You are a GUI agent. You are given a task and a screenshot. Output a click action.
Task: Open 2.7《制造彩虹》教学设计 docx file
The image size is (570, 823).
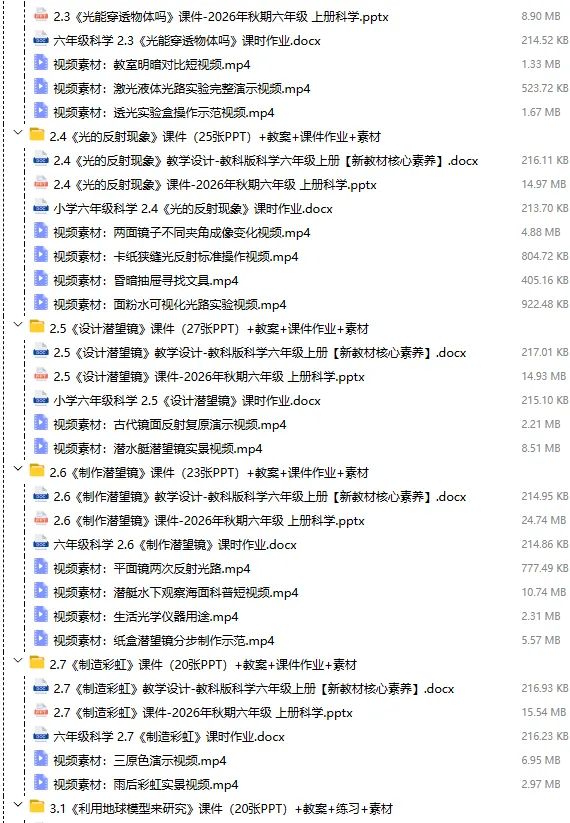point(254,689)
